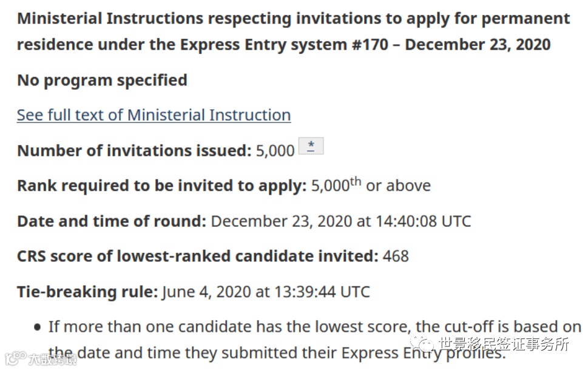The width and height of the screenshot is (588, 370).
Task: Click the Tie-breaking rule label
Action: [x=87, y=292]
